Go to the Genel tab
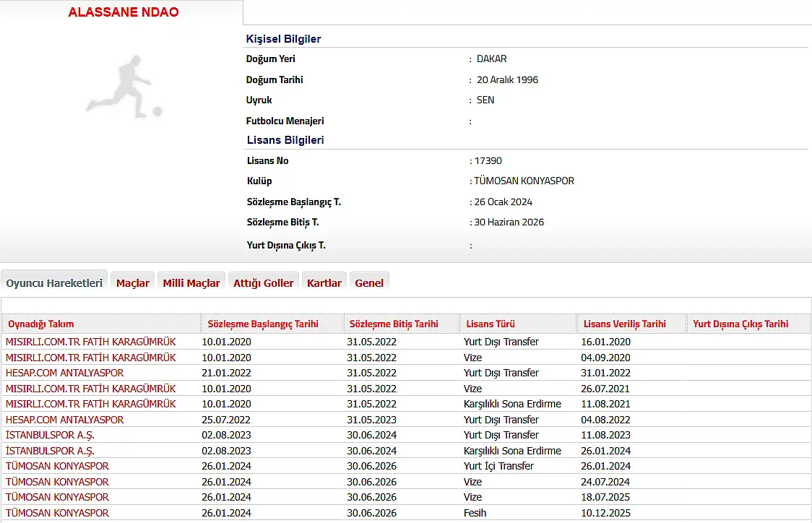This screenshot has width=812, height=523. click(x=369, y=283)
